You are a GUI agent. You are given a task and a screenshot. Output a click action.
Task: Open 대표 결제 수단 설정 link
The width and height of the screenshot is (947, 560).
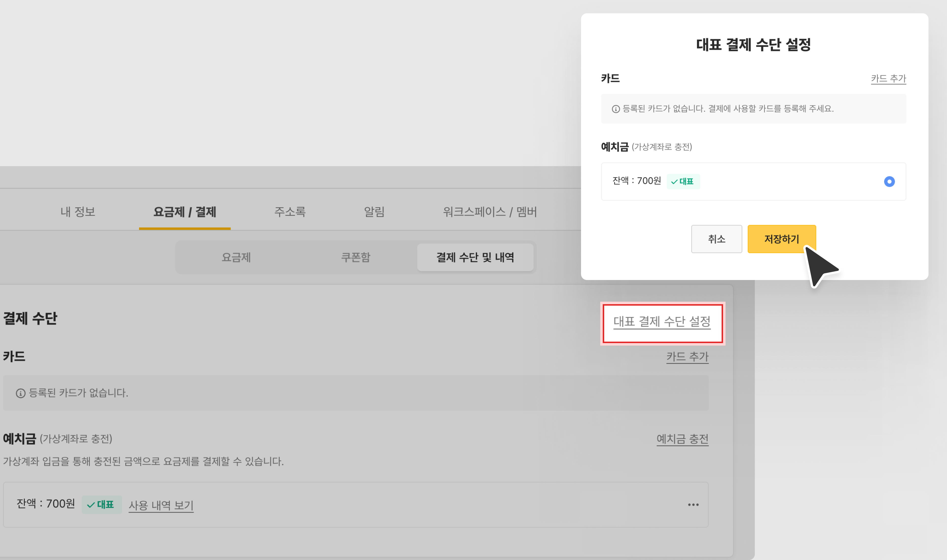[662, 322]
